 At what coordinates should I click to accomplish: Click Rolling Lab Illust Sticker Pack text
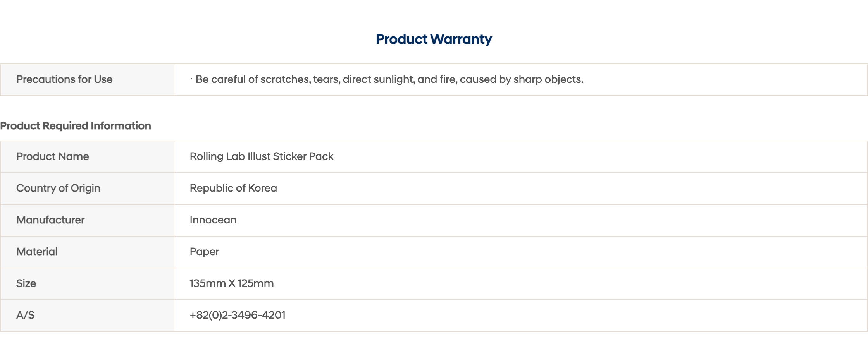coord(262,156)
